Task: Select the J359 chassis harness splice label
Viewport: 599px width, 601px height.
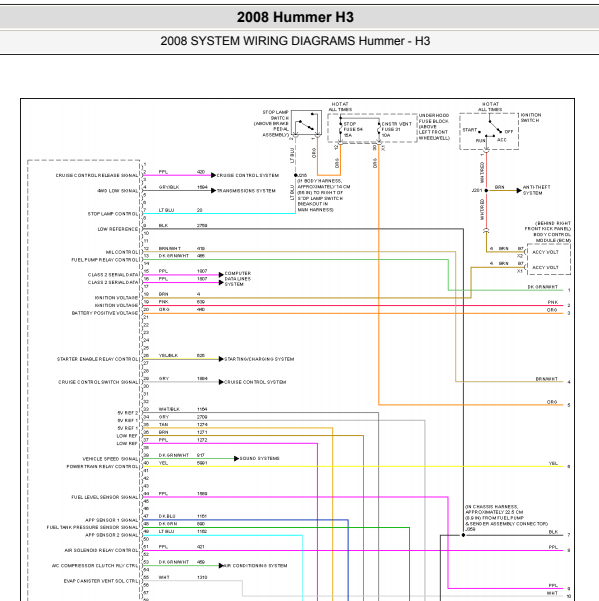Action: click(x=470, y=529)
